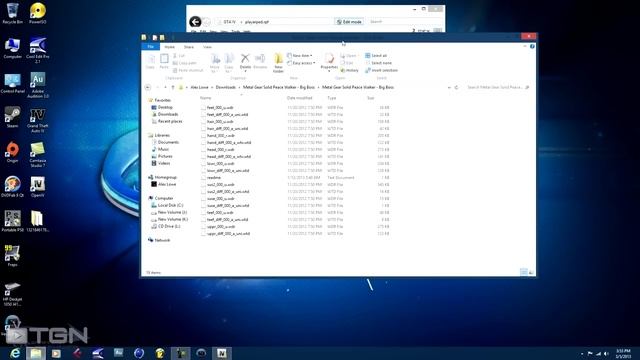Click Downloads in the address breadcrumb
This screenshot has height=360, width=640.
point(226,87)
